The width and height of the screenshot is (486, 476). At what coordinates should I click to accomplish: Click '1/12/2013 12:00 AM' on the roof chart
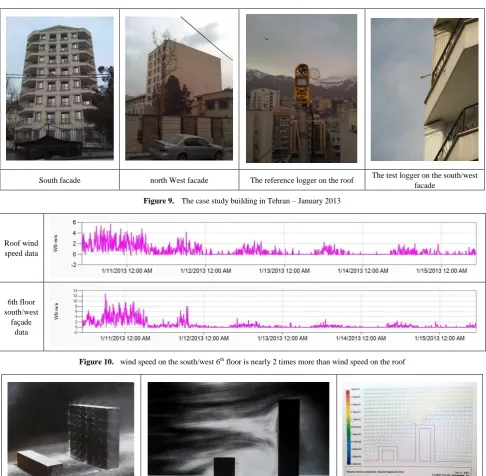point(206,271)
